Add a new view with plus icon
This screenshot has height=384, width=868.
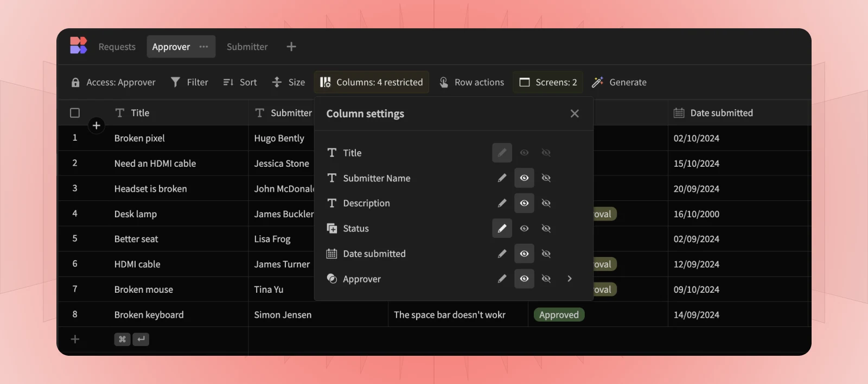coord(291,47)
